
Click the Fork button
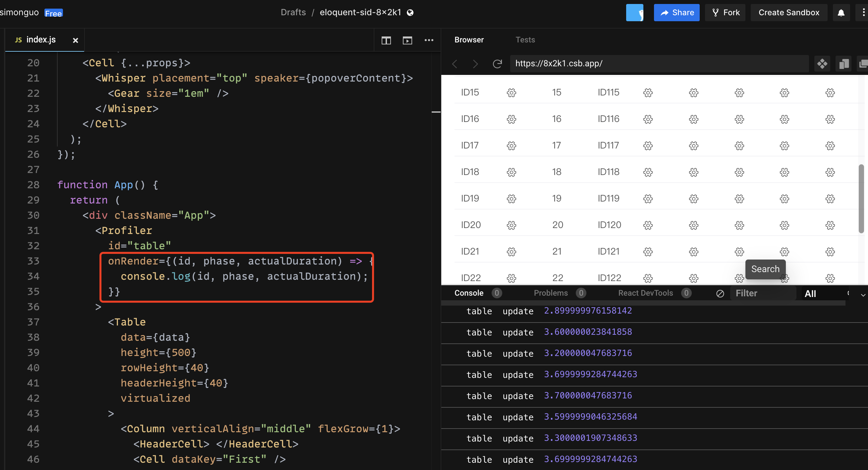[725, 12]
